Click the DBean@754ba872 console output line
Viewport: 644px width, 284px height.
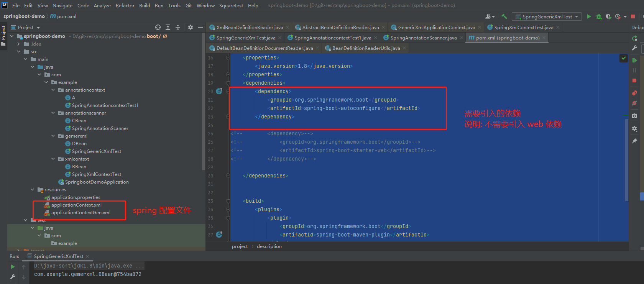(x=87, y=274)
